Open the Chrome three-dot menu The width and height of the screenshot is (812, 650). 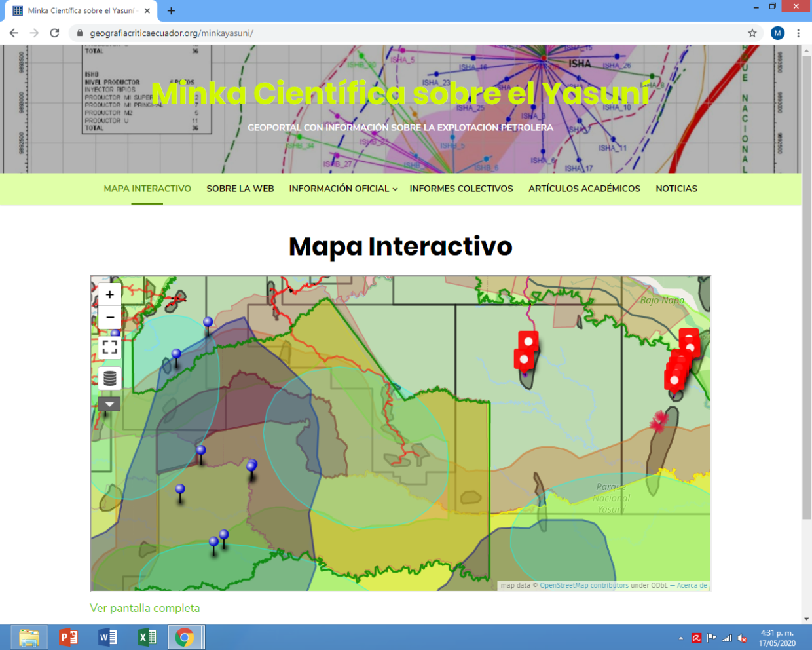point(798,33)
